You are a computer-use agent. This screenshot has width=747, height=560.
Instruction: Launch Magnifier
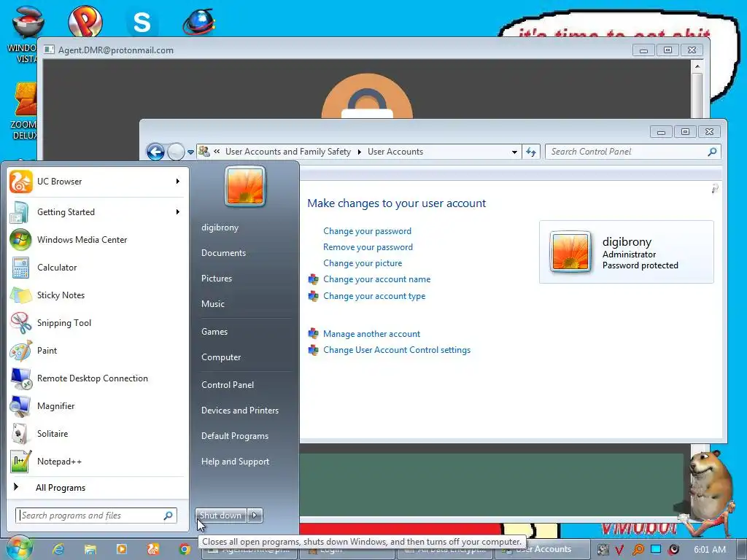[97, 405]
